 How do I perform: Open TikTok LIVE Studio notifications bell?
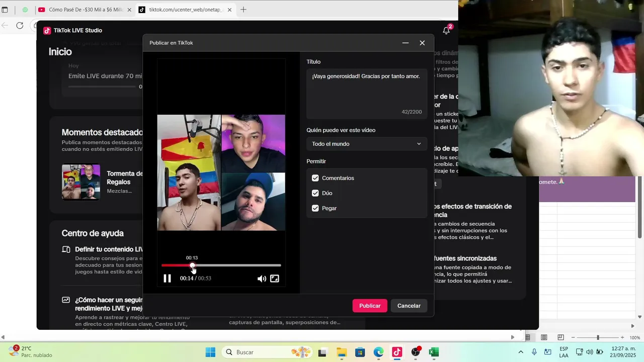click(x=446, y=31)
